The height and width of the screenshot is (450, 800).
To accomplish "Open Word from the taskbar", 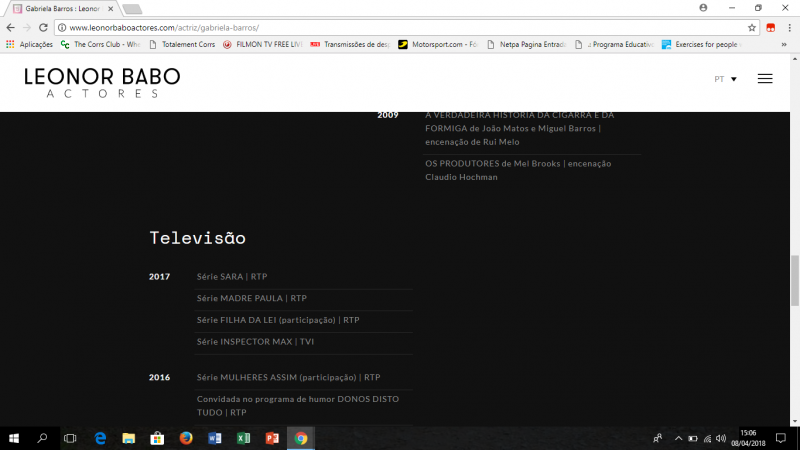I will pyautogui.click(x=215, y=438).
